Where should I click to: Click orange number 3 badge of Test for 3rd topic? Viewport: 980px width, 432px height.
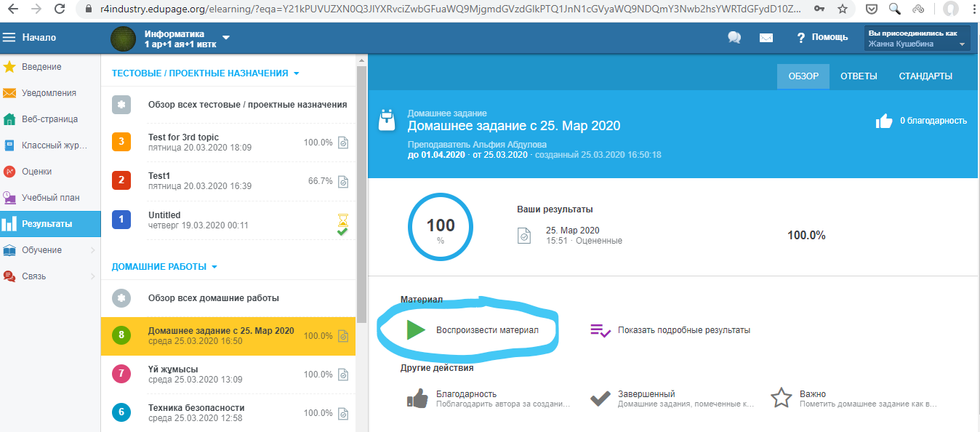click(121, 142)
